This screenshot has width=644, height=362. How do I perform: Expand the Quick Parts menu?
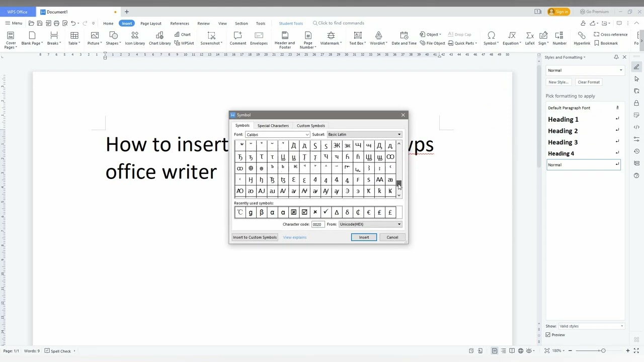(x=463, y=43)
